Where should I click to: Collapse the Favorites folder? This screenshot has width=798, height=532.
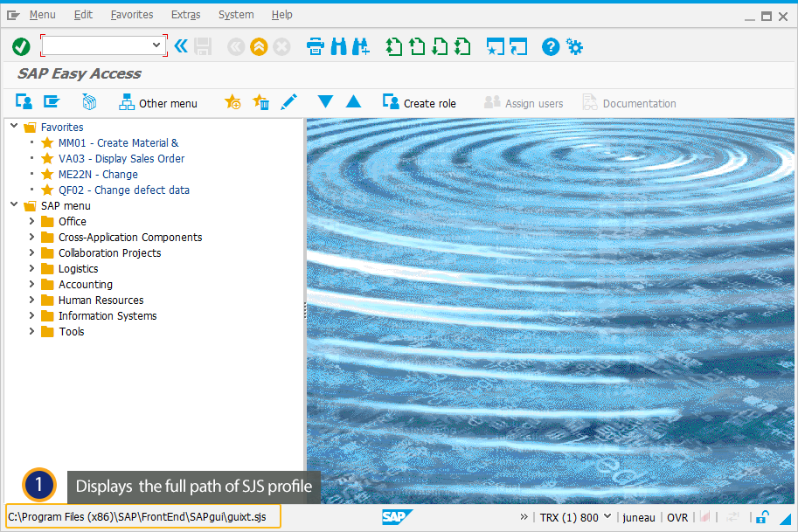[14, 126]
